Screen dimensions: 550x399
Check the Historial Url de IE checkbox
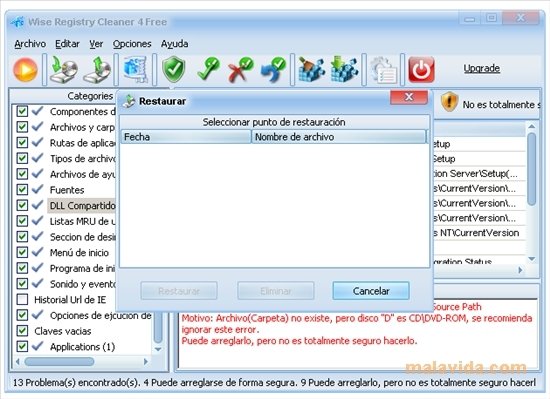click(22, 299)
